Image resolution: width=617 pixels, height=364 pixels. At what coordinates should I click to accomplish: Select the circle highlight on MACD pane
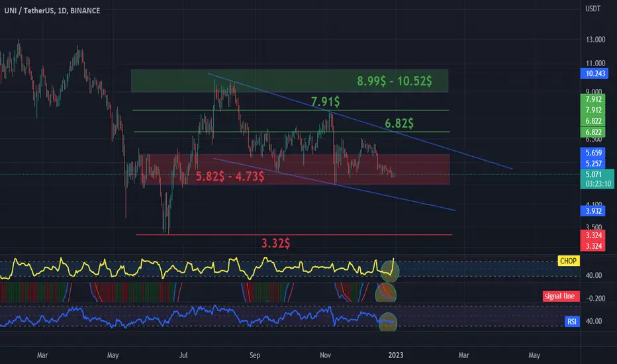click(x=385, y=293)
